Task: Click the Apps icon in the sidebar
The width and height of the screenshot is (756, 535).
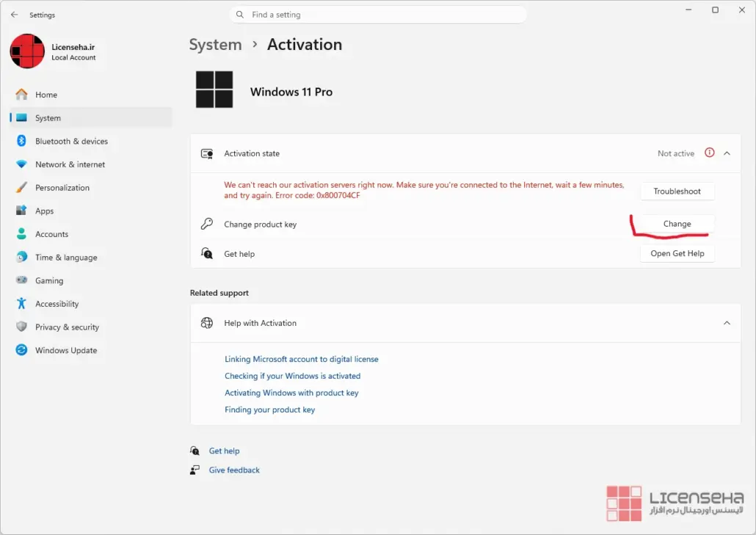Action: point(21,211)
